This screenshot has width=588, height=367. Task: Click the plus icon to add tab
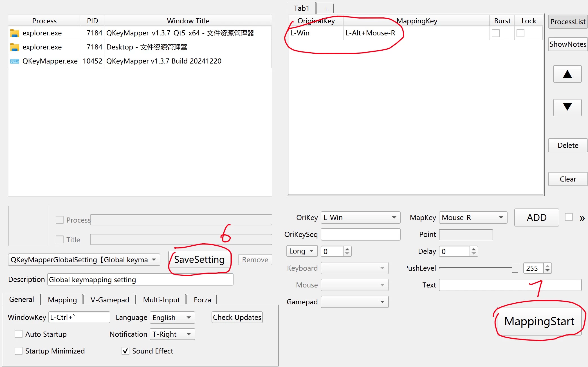coord(326,9)
